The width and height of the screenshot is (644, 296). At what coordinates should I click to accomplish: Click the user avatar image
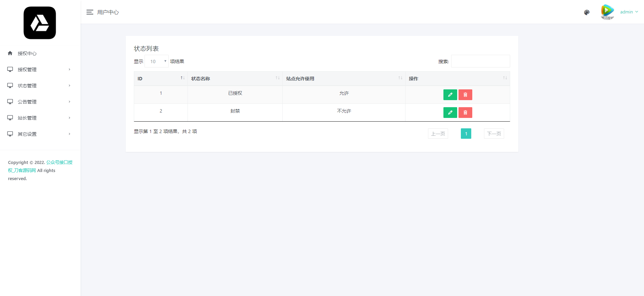[607, 12]
